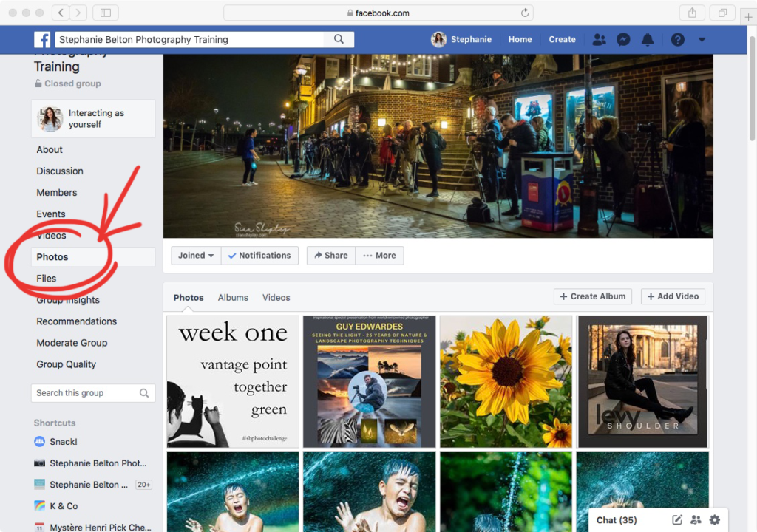757x532 pixels.
Task: Open week one challenge thumbnail
Action: click(x=233, y=381)
